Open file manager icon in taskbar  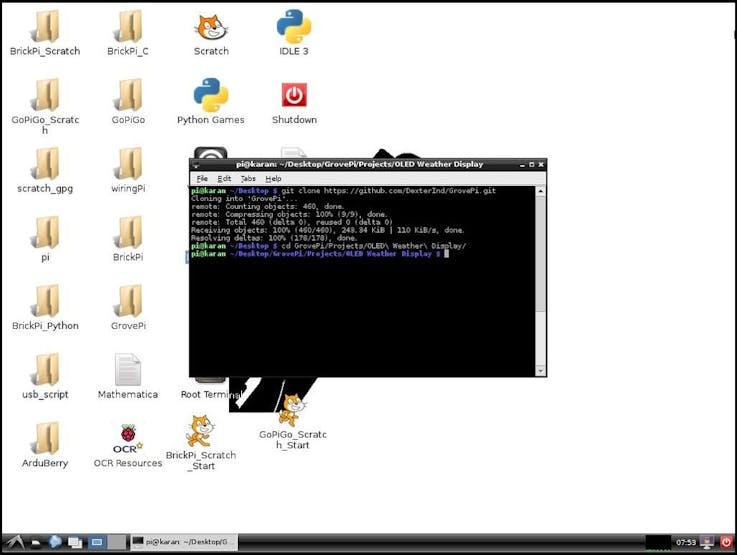(x=36, y=542)
